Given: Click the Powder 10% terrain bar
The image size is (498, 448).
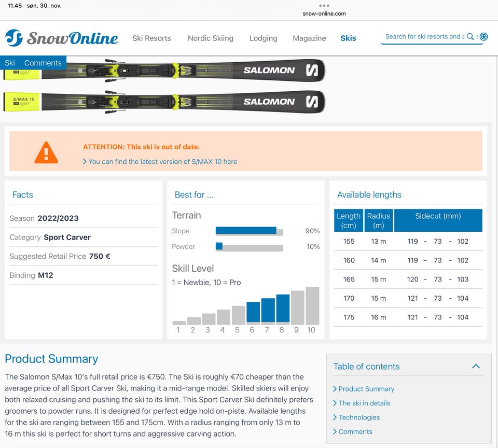Looking at the screenshot, I should click(x=249, y=247).
